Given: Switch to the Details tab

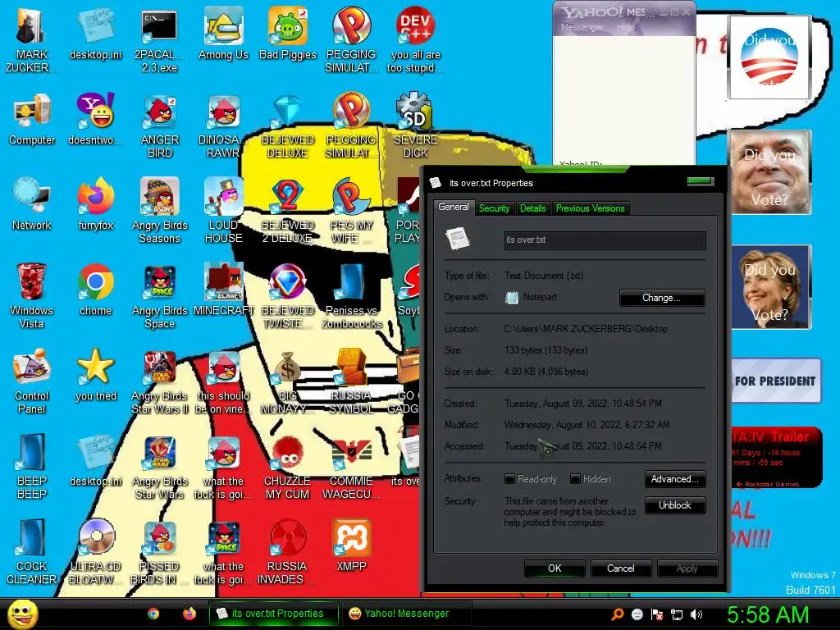Looking at the screenshot, I should click(x=532, y=208).
